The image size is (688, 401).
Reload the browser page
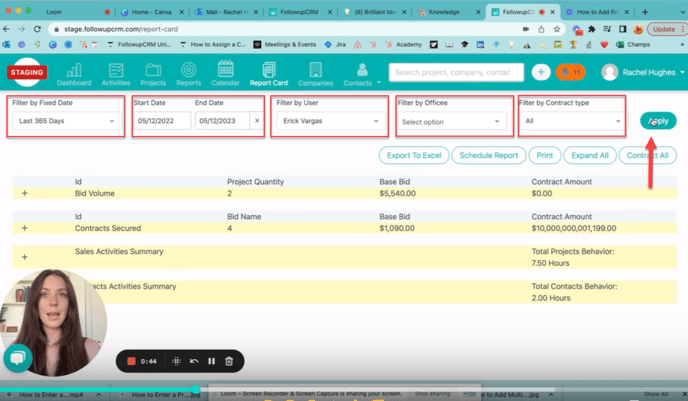37,29
